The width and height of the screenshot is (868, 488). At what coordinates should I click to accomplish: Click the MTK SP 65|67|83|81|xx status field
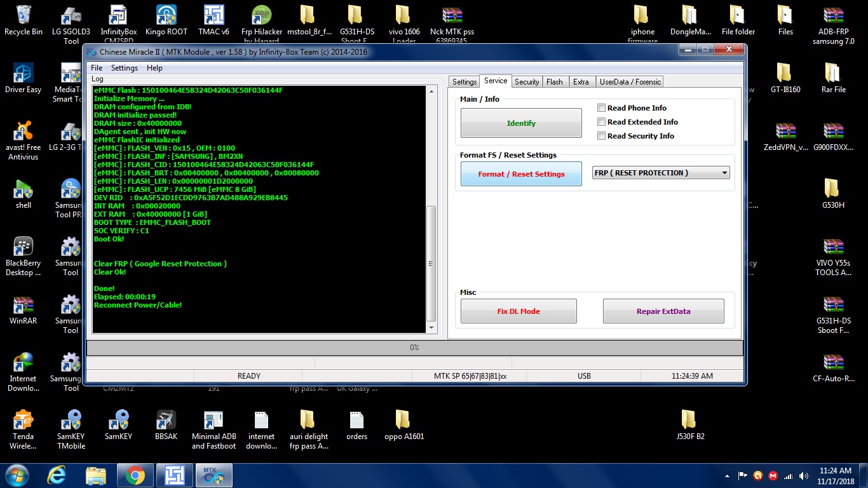point(470,376)
